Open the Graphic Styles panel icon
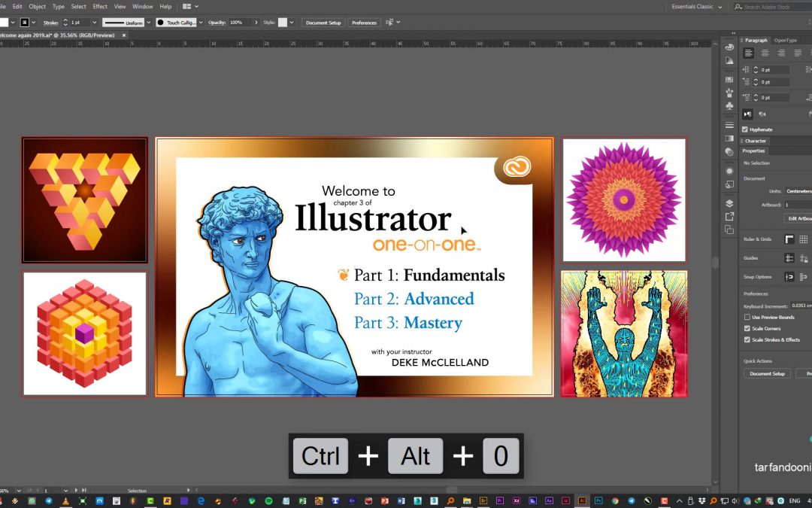Viewport: 812px width, 508px height. pos(729,184)
